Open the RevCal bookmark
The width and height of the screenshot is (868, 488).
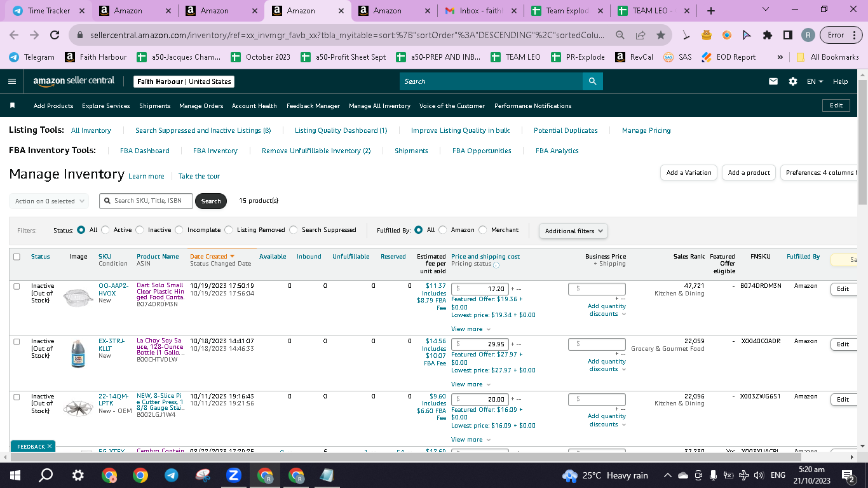pyautogui.click(x=635, y=57)
